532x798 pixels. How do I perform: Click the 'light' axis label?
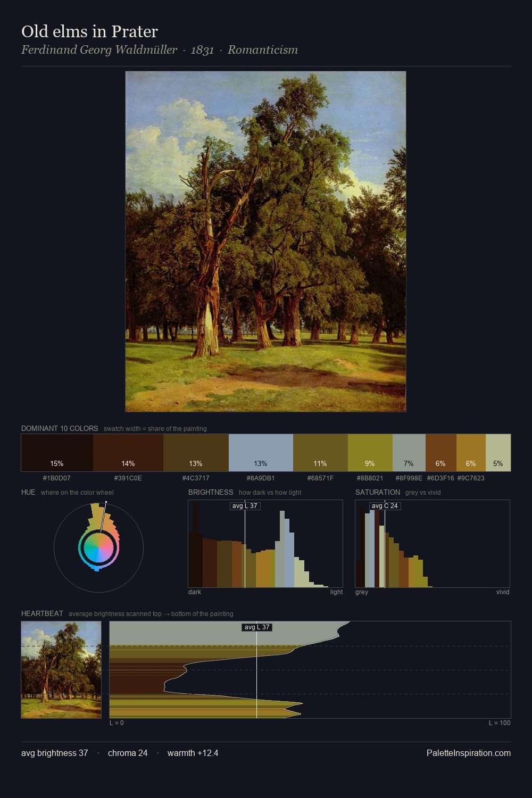pyautogui.click(x=336, y=592)
